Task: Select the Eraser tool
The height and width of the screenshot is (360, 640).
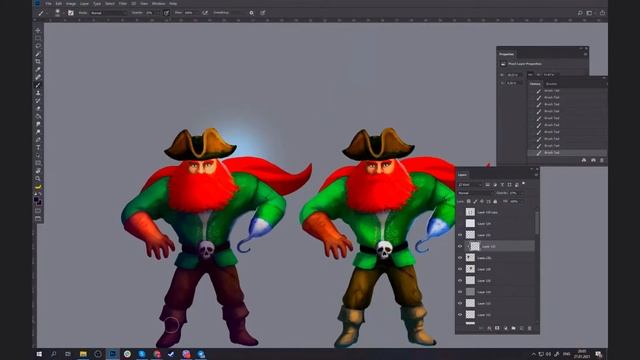Action: pyautogui.click(x=38, y=108)
